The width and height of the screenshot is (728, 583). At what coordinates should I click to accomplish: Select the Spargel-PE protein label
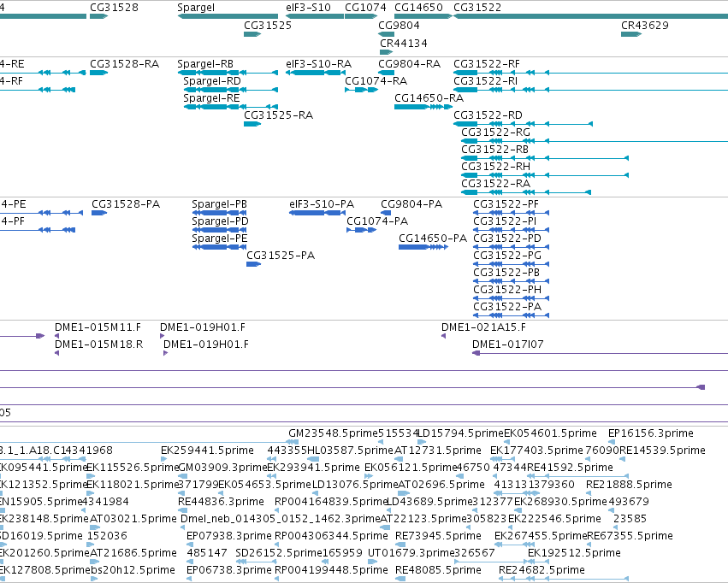(220, 238)
